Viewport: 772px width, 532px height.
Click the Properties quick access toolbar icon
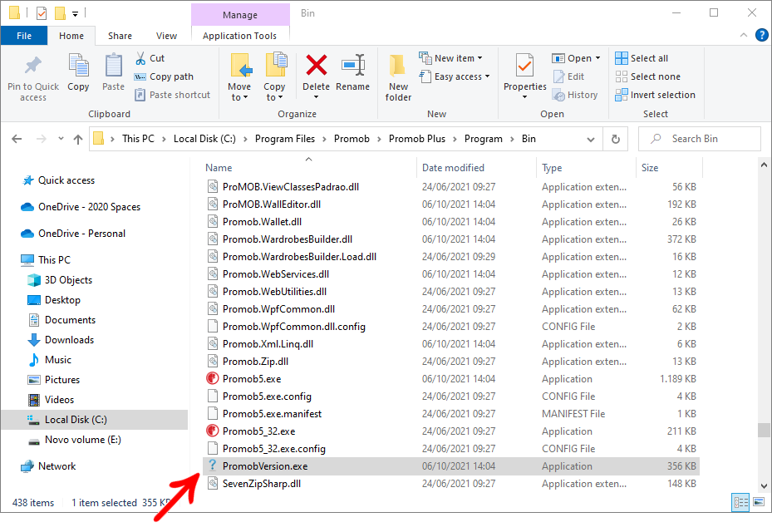(42, 13)
